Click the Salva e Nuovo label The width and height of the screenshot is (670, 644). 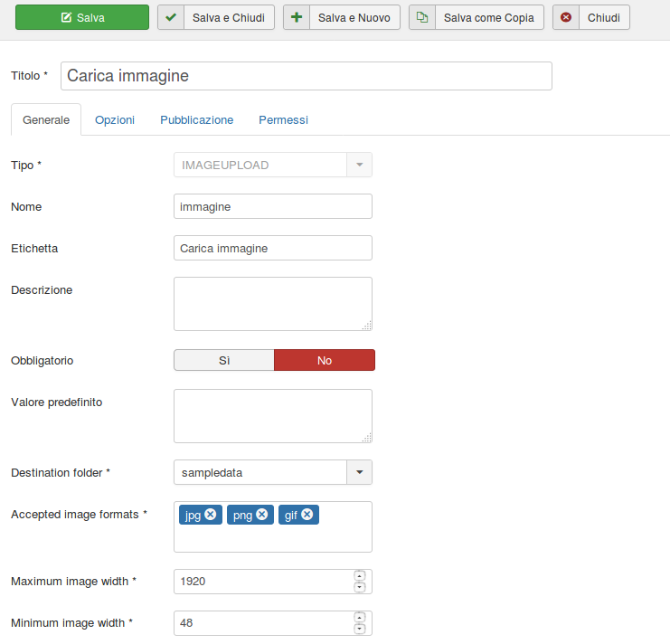(354, 17)
